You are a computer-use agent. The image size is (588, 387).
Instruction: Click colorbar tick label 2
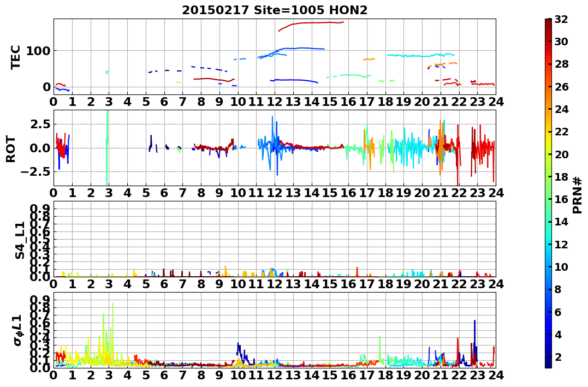558,356
